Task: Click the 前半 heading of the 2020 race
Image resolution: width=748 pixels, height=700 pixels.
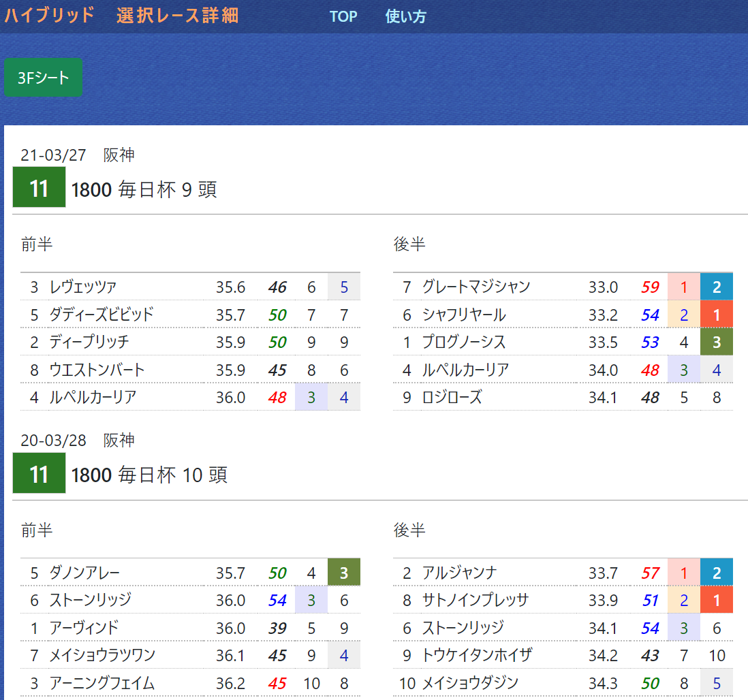Action: pyautogui.click(x=37, y=530)
